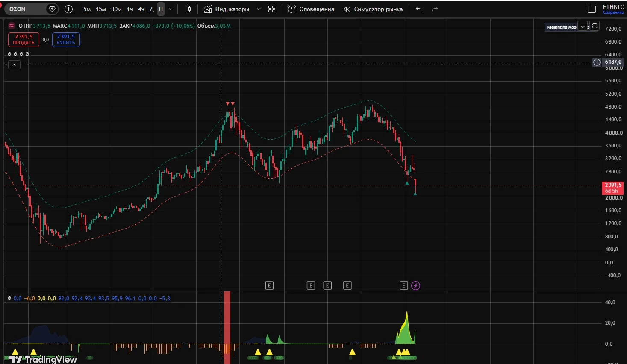The image size is (627, 364).
Task: Click the −5,3 indicator value
Action: 165,299
